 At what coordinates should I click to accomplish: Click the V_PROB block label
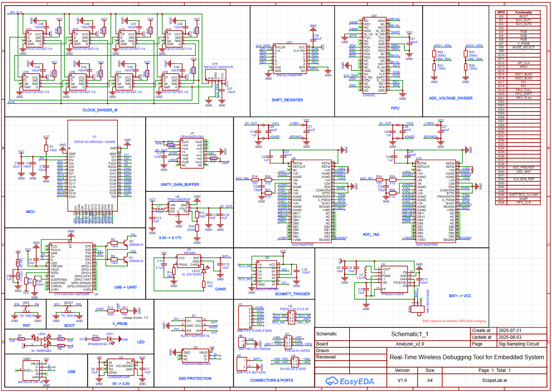[x=120, y=324]
